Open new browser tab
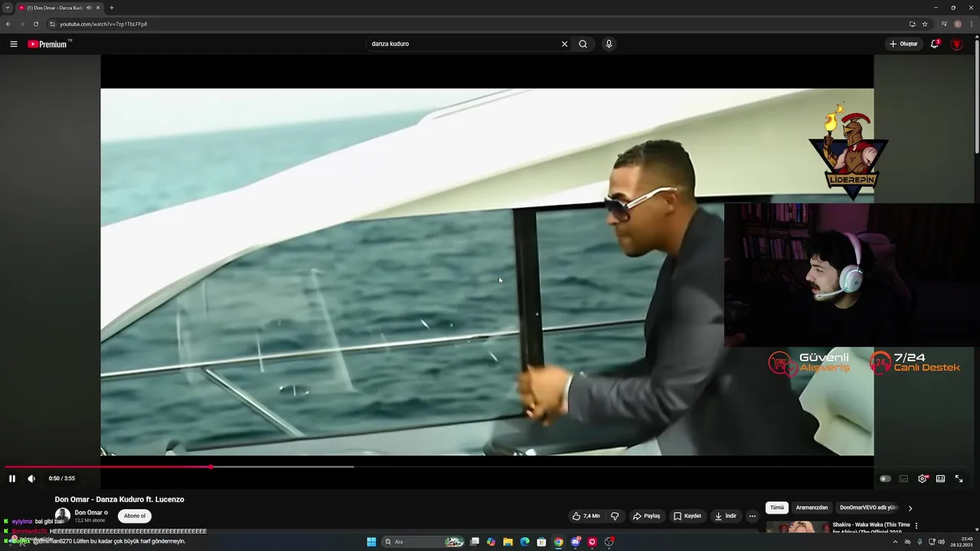The height and width of the screenshot is (551, 980). (x=112, y=8)
